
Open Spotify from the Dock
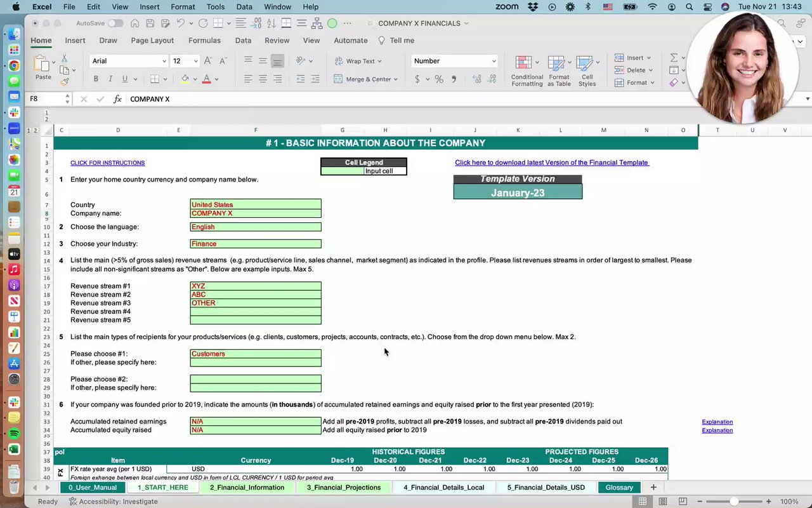pos(14,433)
